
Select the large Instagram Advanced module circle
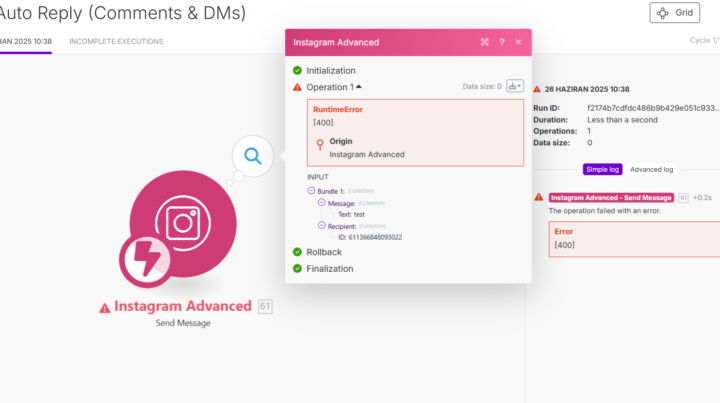[183, 224]
